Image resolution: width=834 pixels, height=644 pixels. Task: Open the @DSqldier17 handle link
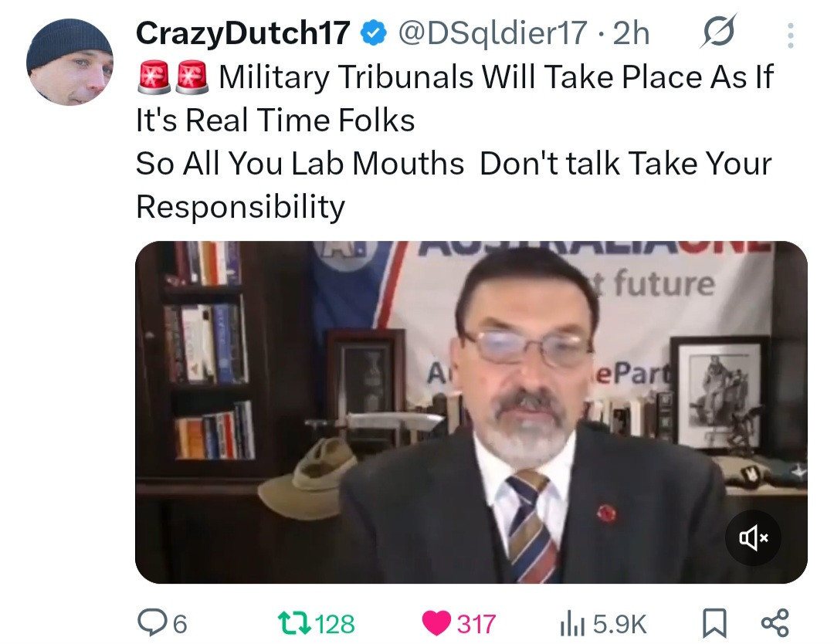coord(493,33)
